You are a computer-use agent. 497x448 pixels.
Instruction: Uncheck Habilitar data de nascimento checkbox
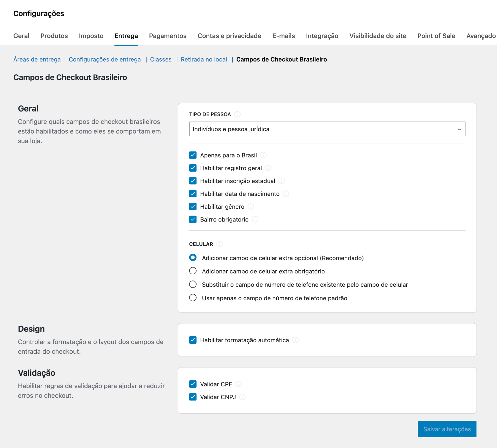(193, 194)
